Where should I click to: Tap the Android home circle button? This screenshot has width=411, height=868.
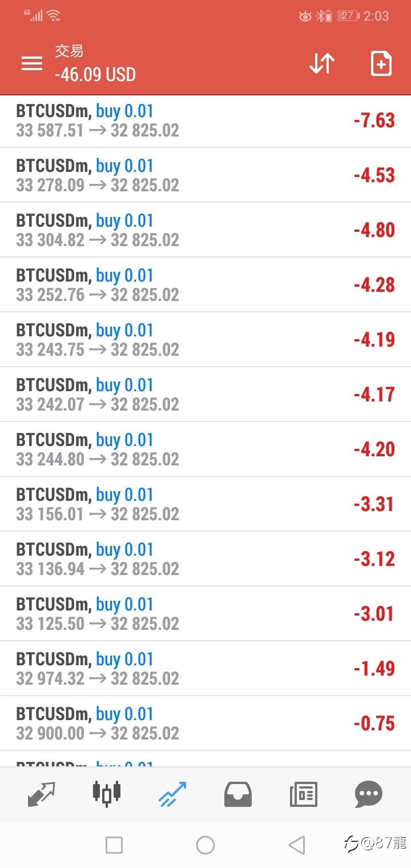coord(205,845)
